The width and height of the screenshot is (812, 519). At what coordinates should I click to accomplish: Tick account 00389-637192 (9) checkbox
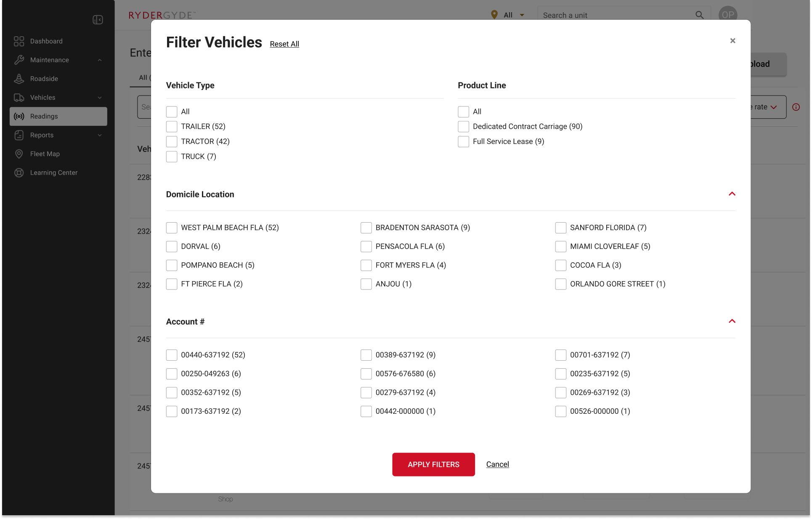pos(366,355)
